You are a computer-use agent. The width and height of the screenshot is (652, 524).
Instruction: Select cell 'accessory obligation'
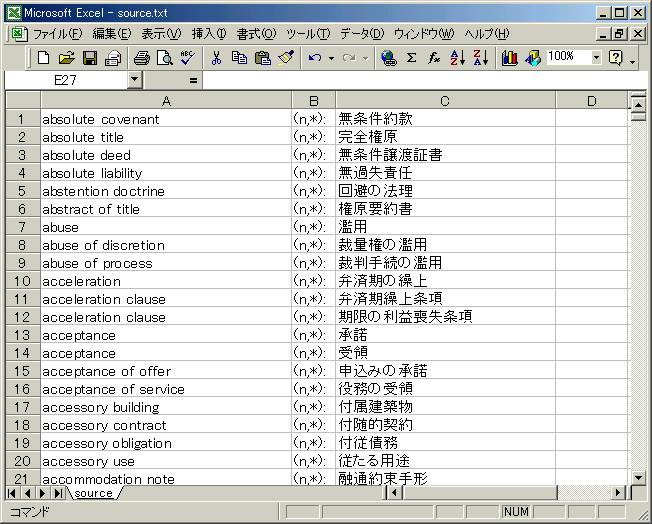(166, 443)
